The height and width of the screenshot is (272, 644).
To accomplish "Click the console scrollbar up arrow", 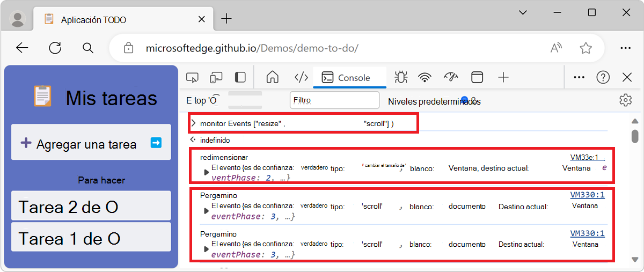I will click(x=635, y=122).
